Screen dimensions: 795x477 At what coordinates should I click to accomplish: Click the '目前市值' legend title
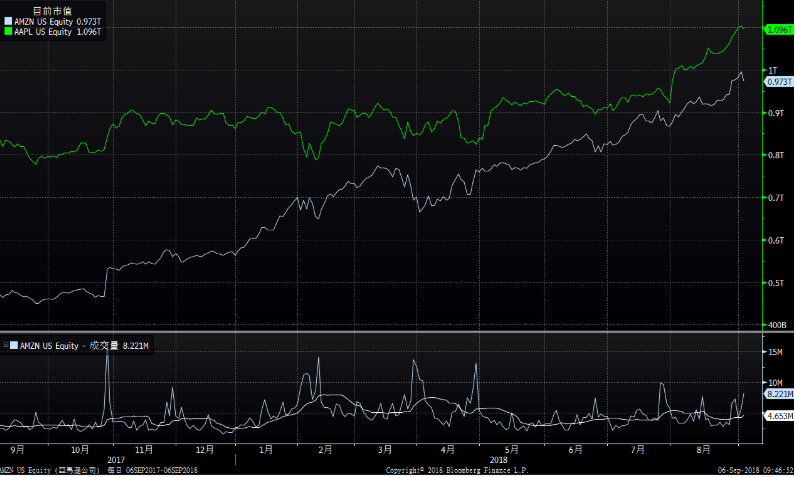click(x=52, y=11)
